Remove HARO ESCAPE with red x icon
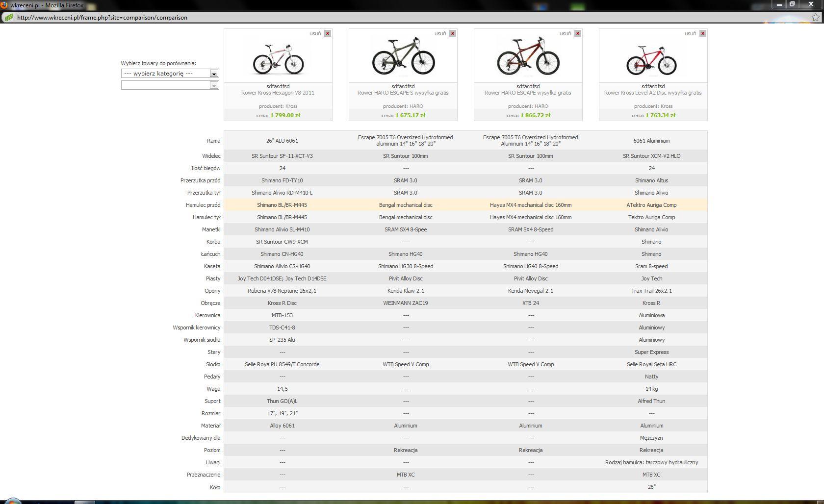 pyautogui.click(x=578, y=33)
